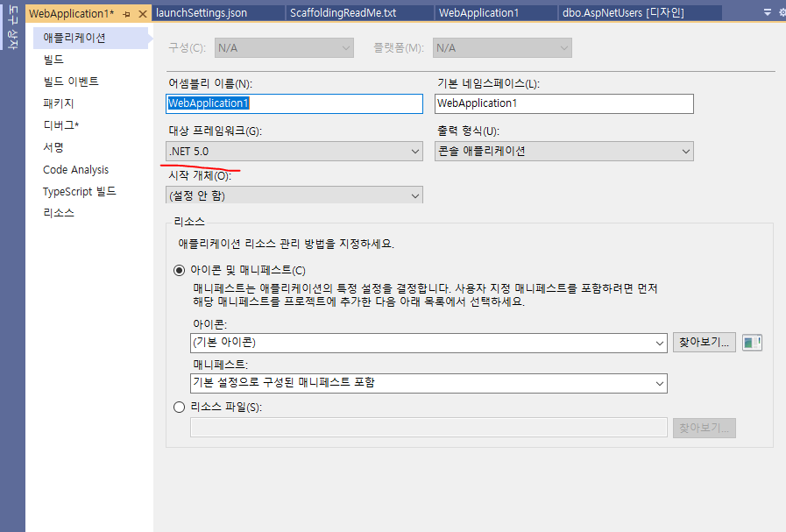Open the 서명 page
The width and height of the screenshot is (786, 532).
click(53, 147)
